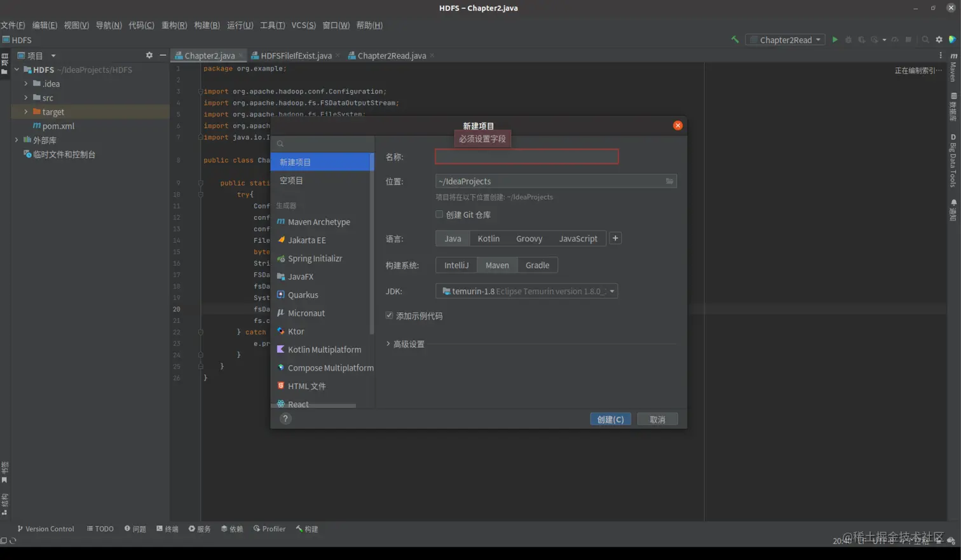
Task: Expand the target folder in project tree
Action: pyautogui.click(x=26, y=111)
